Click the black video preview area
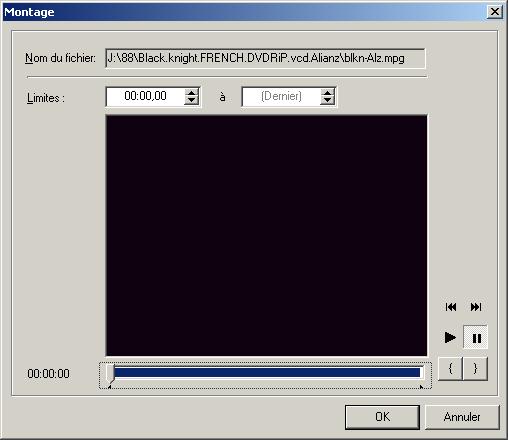508x440 pixels. coord(266,236)
